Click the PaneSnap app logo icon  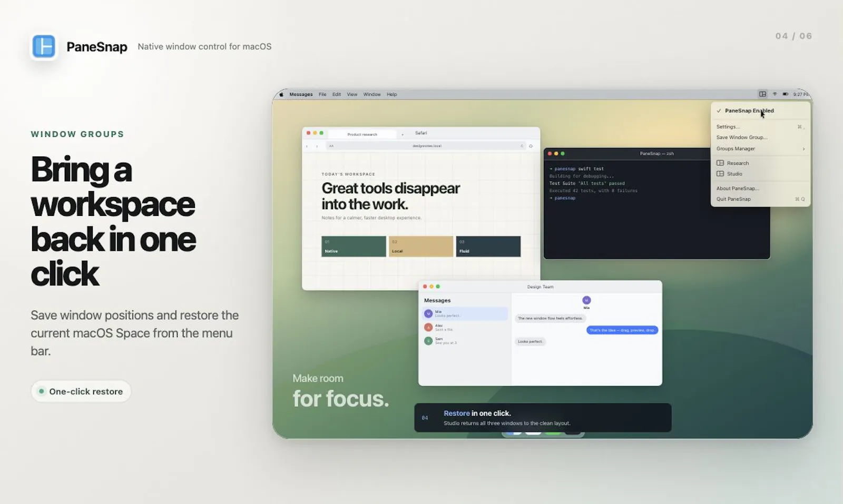(44, 46)
